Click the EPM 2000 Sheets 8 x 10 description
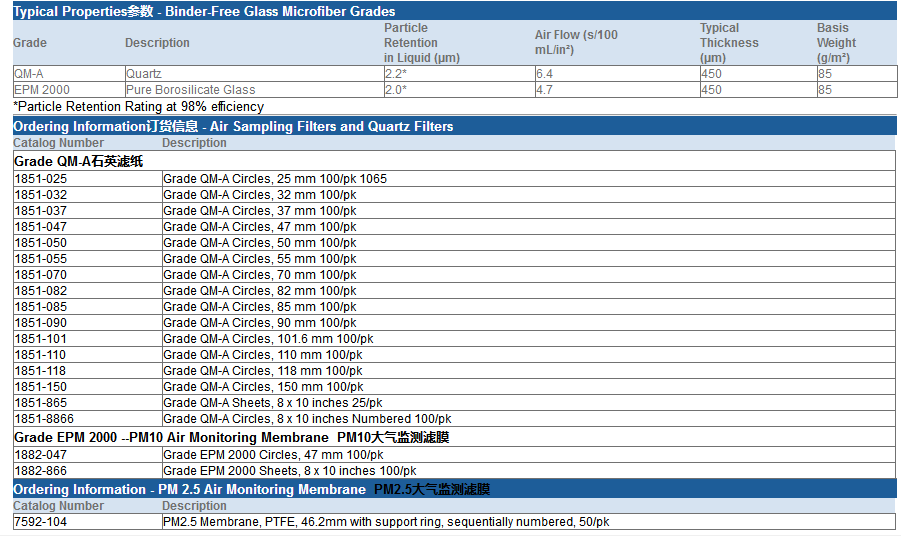The width and height of the screenshot is (901, 536). click(x=290, y=471)
